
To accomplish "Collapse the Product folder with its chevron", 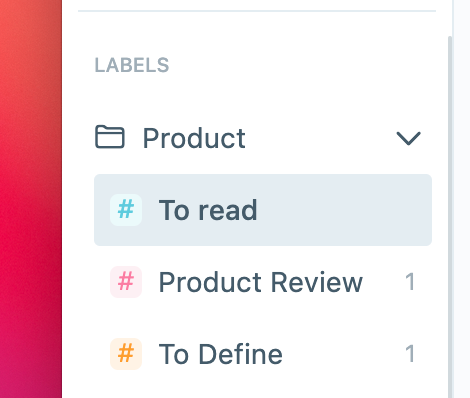I will coord(408,138).
